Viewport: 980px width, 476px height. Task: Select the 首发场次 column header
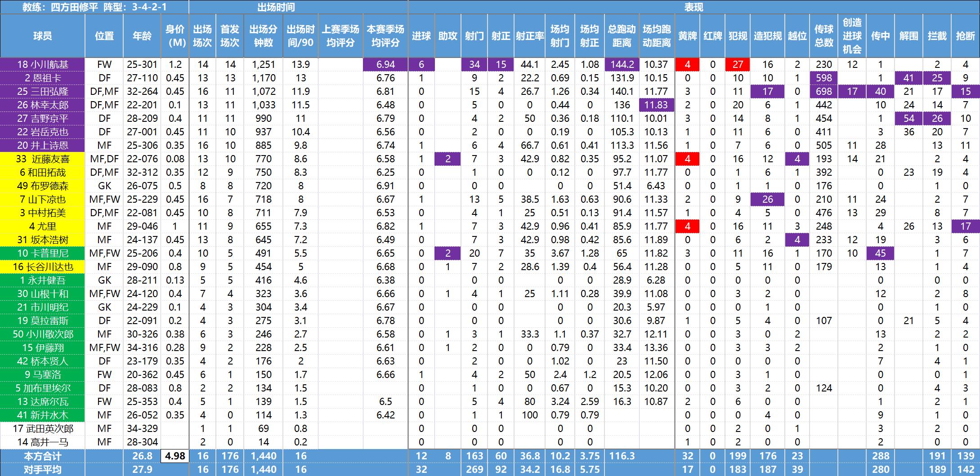point(230,36)
